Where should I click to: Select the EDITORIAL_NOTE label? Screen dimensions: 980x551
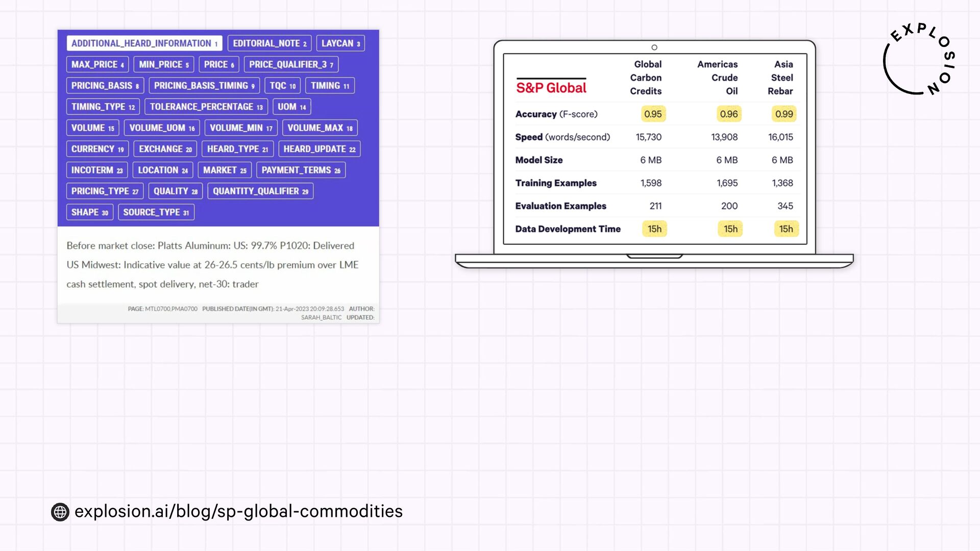coord(269,43)
